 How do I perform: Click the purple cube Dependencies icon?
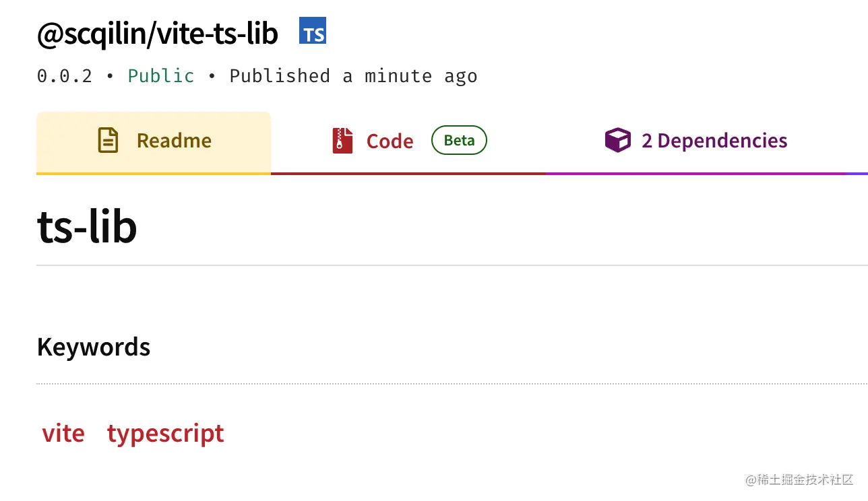point(617,141)
